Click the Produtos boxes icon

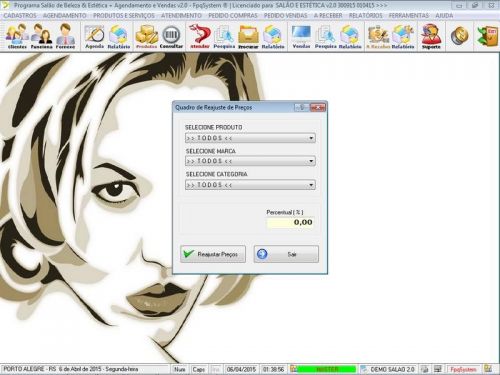click(146, 36)
